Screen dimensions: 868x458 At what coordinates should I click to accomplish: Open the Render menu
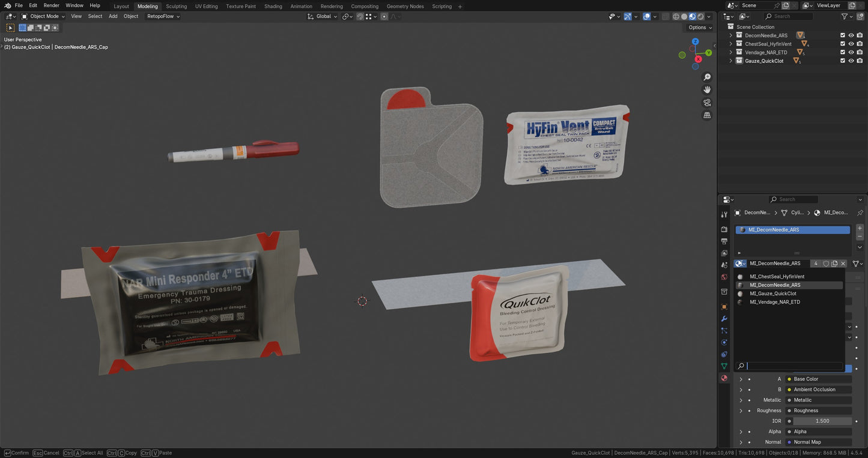pyautogui.click(x=51, y=5)
